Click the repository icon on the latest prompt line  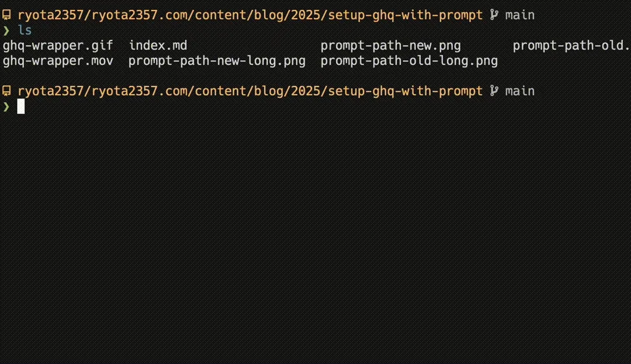[x=6, y=91]
